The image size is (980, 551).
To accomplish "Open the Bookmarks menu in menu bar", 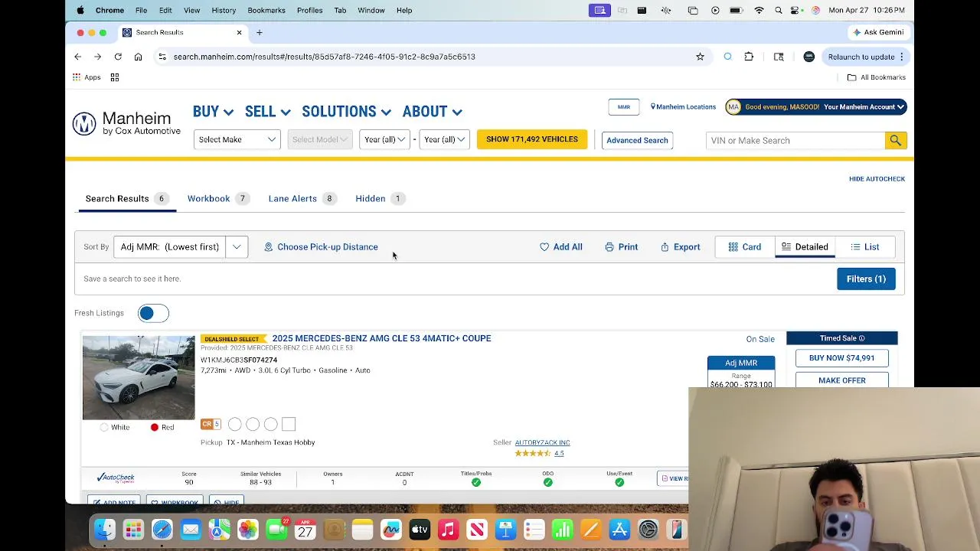I will click(266, 10).
